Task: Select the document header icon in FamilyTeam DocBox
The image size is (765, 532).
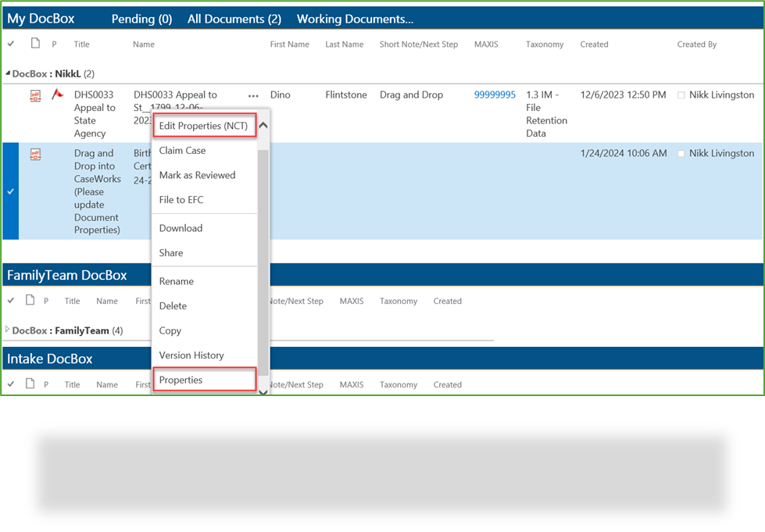Action: click(x=28, y=300)
